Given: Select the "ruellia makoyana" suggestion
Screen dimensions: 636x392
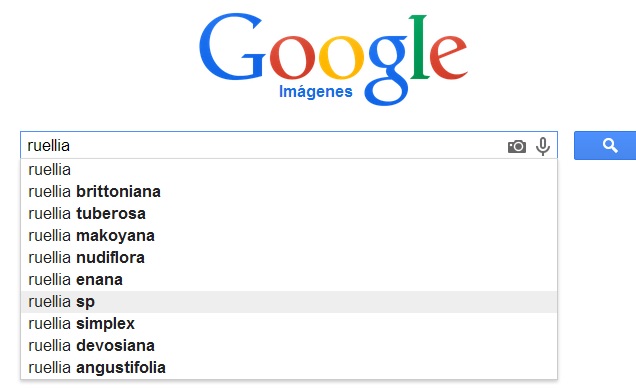Looking at the screenshot, I should pyautogui.click(x=289, y=235).
